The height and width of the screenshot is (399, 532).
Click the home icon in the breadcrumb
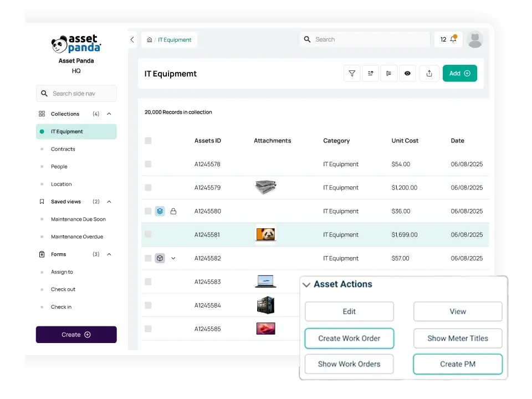point(149,40)
